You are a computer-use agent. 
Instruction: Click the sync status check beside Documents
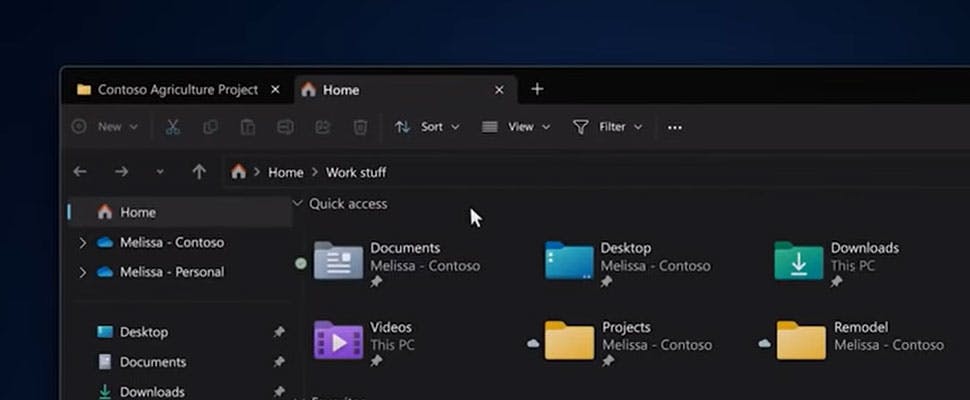tap(301, 264)
